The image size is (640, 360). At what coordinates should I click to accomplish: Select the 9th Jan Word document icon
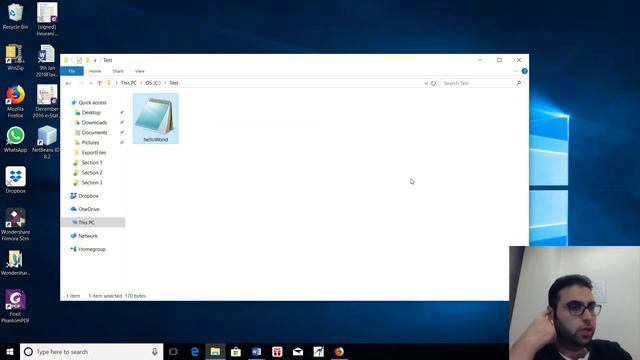[47, 61]
